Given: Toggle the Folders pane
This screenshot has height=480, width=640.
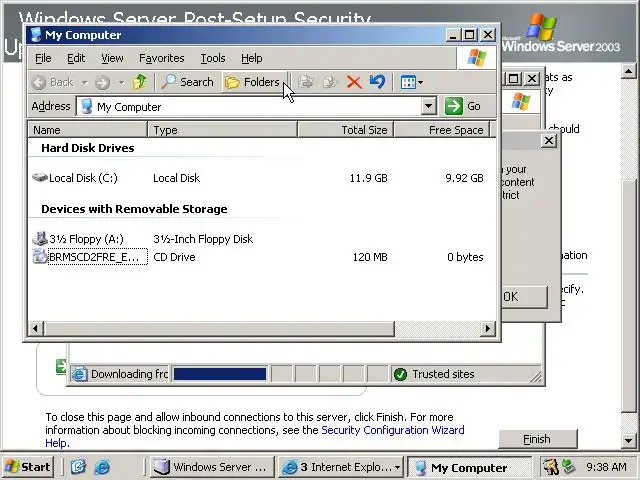Looking at the screenshot, I should tap(253, 82).
